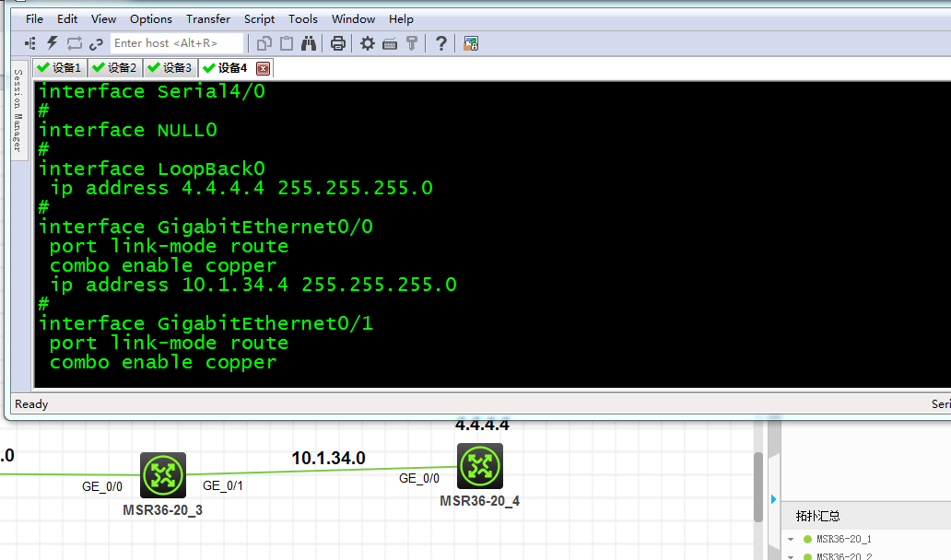The width and height of the screenshot is (951, 560).
Task: Click the Paste clipboard icon
Action: click(287, 43)
